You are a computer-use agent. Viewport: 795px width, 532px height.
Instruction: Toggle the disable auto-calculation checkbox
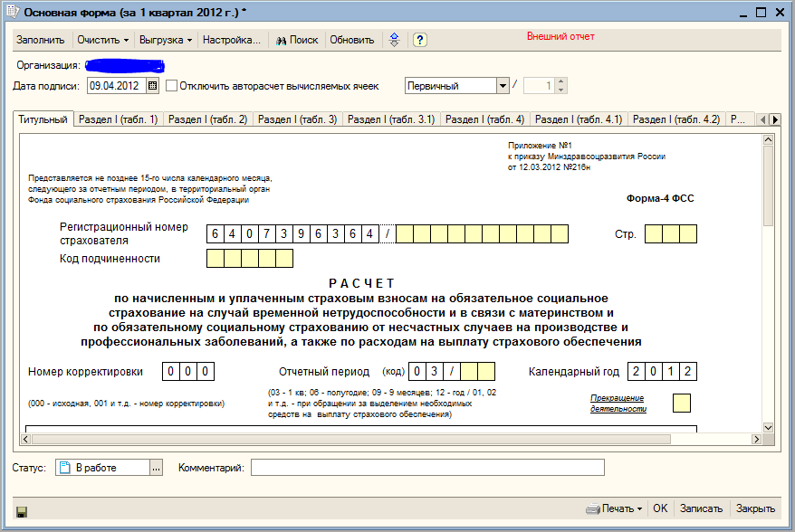tap(172, 86)
